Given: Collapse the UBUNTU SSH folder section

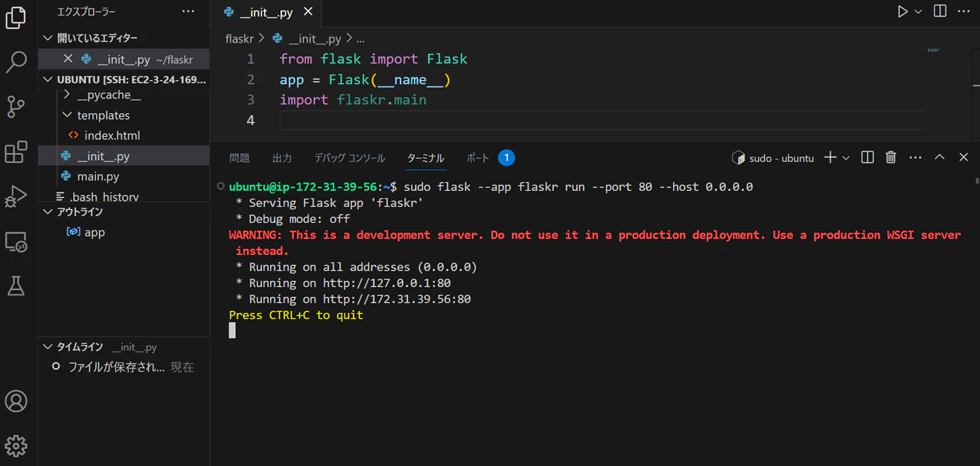Looking at the screenshot, I should [124, 80].
